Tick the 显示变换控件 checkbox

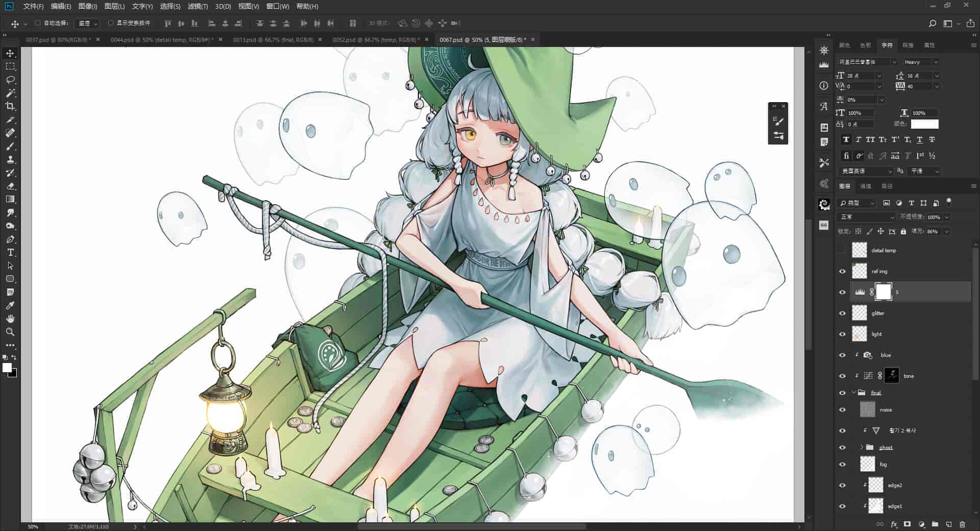click(110, 23)
